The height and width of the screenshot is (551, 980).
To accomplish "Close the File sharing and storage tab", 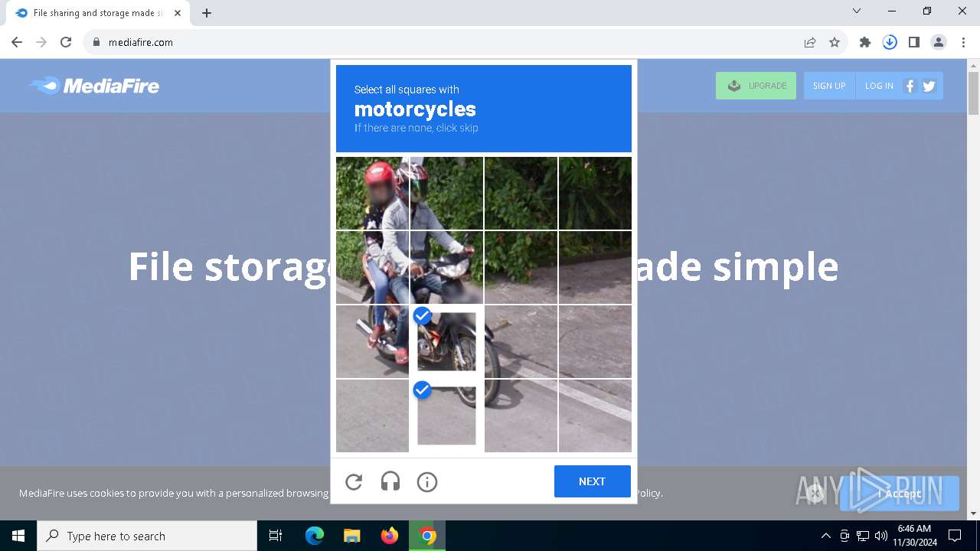I will coord(178,13).
